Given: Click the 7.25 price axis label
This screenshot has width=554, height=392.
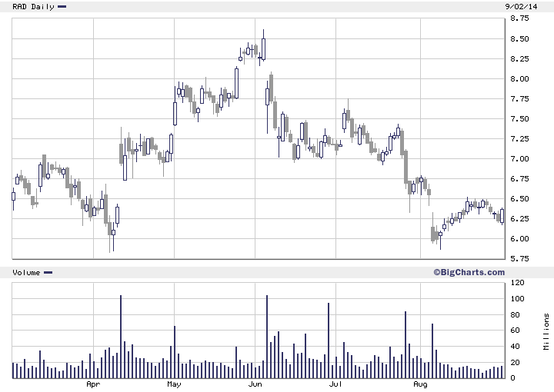Looking at the screenshot, I should 519,138.
